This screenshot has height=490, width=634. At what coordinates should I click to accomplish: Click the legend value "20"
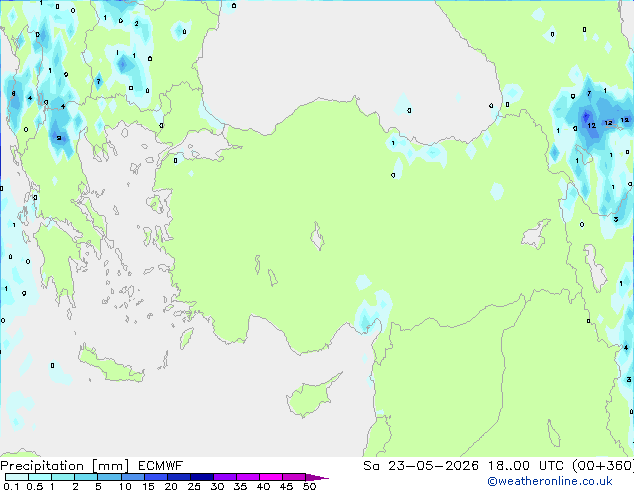(x=171, y=486)
